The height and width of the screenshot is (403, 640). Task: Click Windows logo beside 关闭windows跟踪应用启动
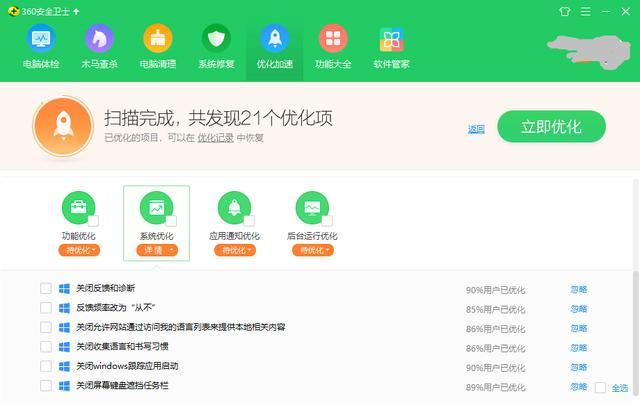pos(64,366)
